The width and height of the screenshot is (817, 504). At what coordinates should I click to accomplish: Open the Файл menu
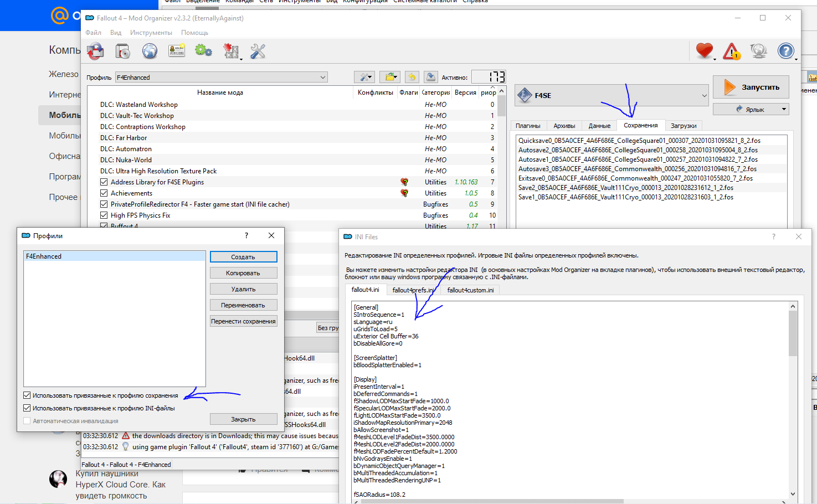[x=93, y=33]
